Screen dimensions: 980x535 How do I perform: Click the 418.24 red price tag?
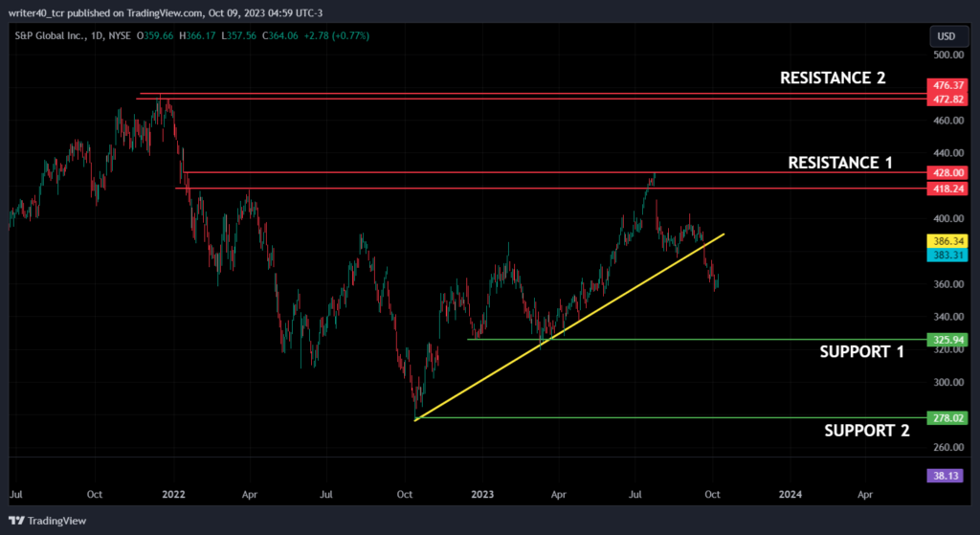pyautogui.click(x=947, y=189)
